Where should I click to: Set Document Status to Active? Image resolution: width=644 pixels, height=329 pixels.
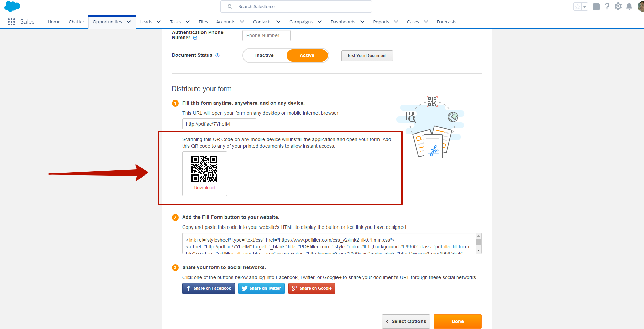(307, 55)
